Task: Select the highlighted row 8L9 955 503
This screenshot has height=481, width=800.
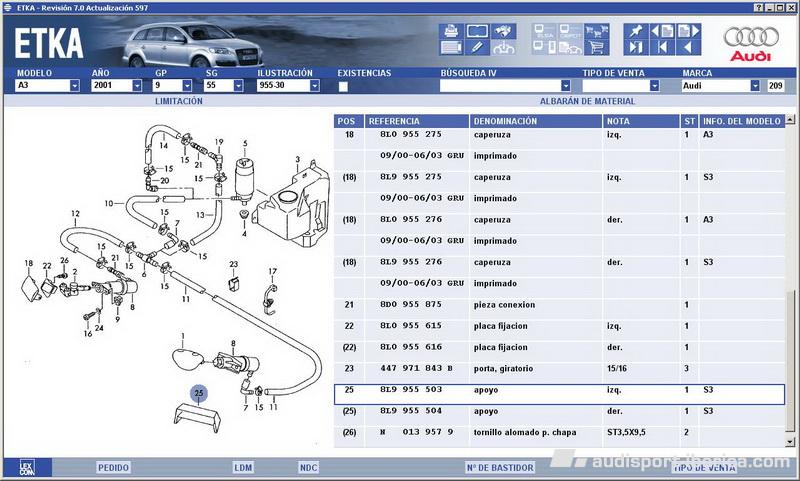Action: [560, 394]
